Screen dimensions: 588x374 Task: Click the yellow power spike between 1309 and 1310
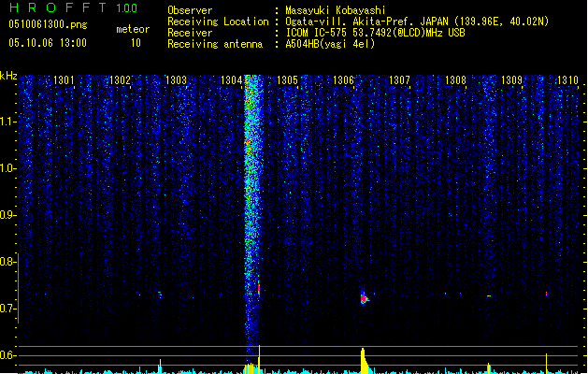546,363
